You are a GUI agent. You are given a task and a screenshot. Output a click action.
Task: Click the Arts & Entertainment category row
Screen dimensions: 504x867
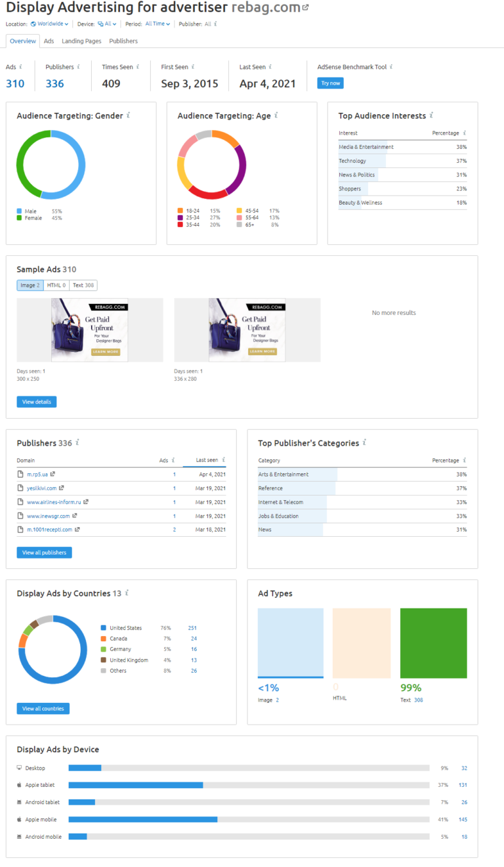point(362,475)
